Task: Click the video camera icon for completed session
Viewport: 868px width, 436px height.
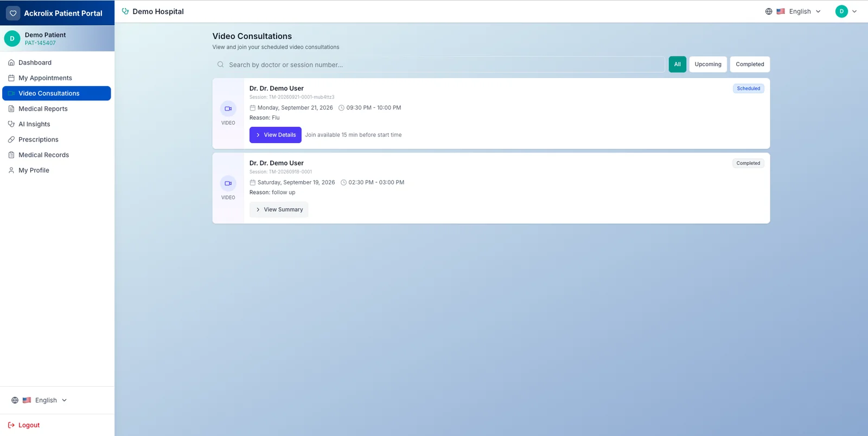Action: click(x=228, y=184)
